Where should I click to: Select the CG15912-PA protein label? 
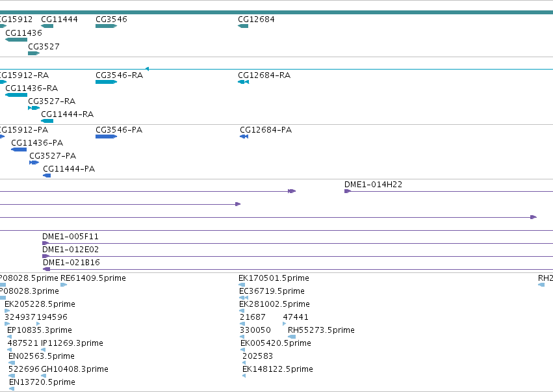point(24,130)
